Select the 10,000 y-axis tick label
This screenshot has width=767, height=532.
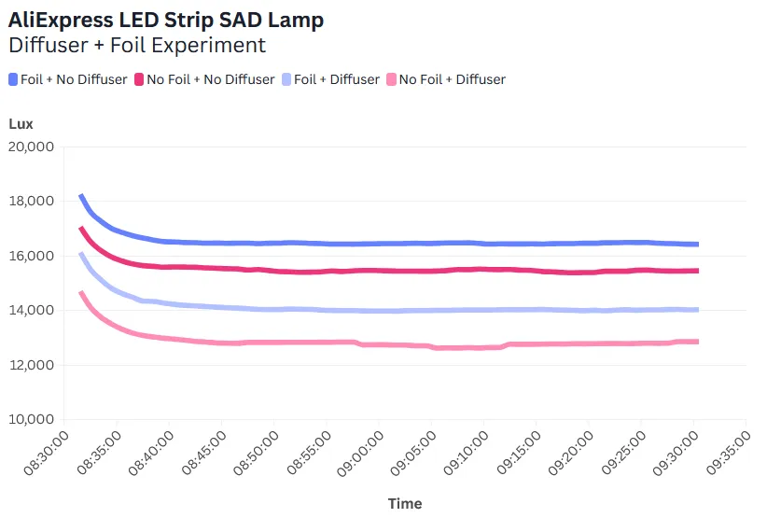[32, 419]
